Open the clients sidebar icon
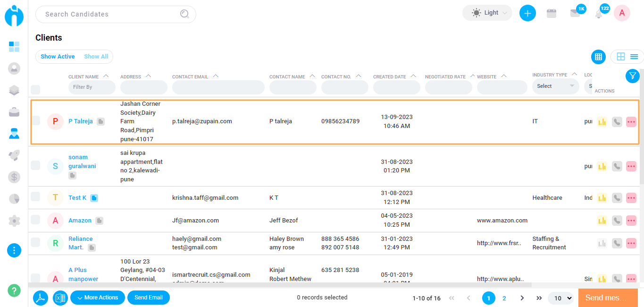This screenshot has height=307, width=644. tap(14, 134)
